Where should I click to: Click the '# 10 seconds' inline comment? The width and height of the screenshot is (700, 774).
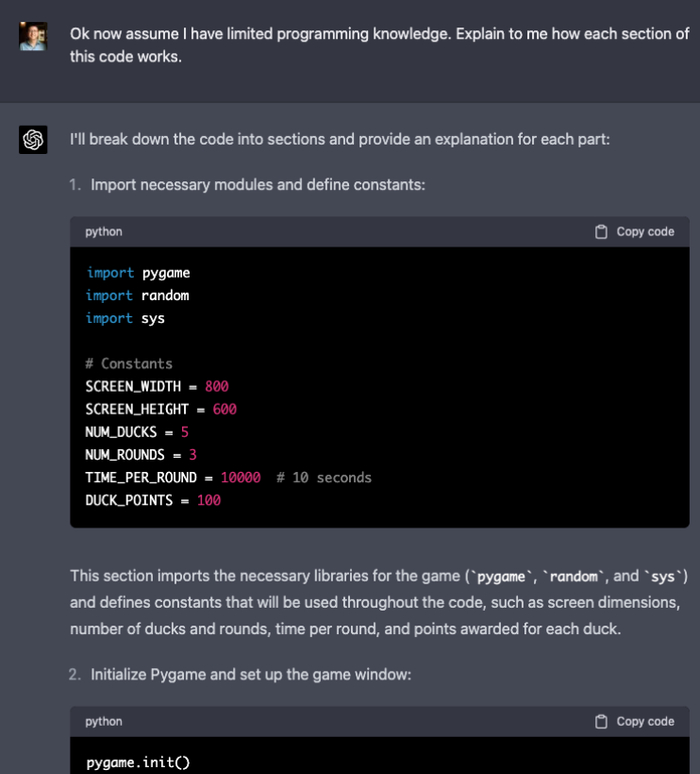coord(324,478)
